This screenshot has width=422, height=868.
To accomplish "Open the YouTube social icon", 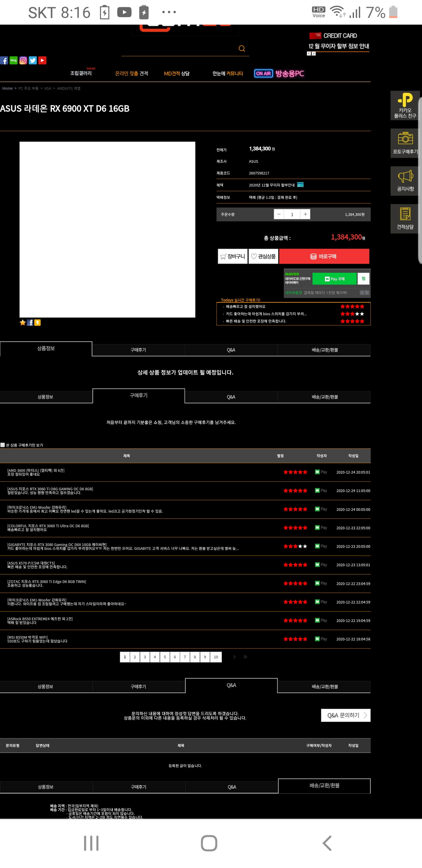I will click(x=42, y=60).
